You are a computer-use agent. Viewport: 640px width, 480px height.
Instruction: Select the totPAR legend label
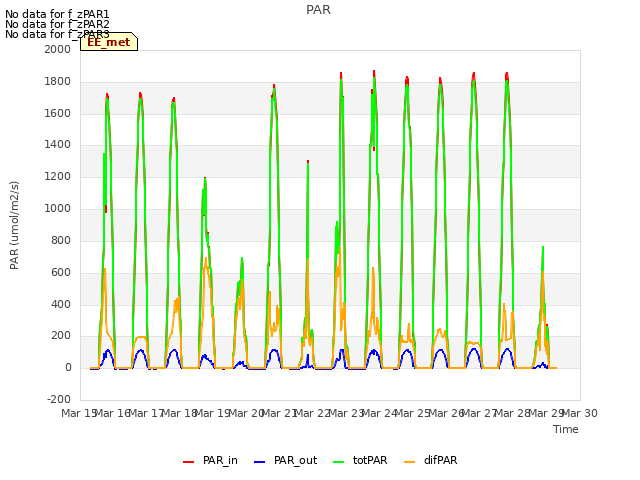370,460
